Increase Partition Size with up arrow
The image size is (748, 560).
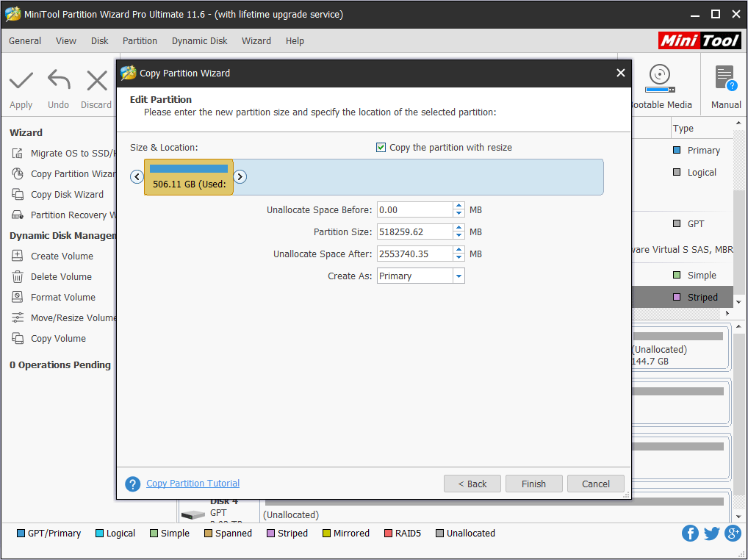click(458, 229)
